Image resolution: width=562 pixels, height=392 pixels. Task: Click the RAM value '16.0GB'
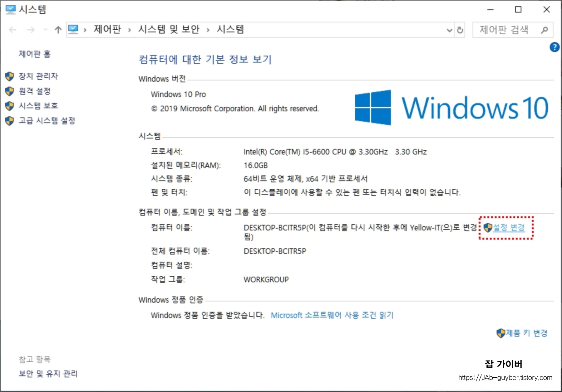tap(256, 165)
